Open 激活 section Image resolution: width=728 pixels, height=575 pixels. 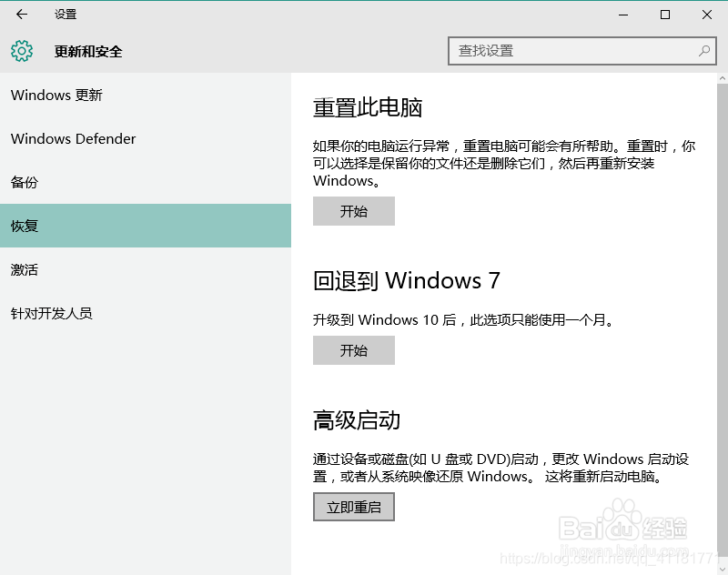pyautogui.click(x=146, y=269)
